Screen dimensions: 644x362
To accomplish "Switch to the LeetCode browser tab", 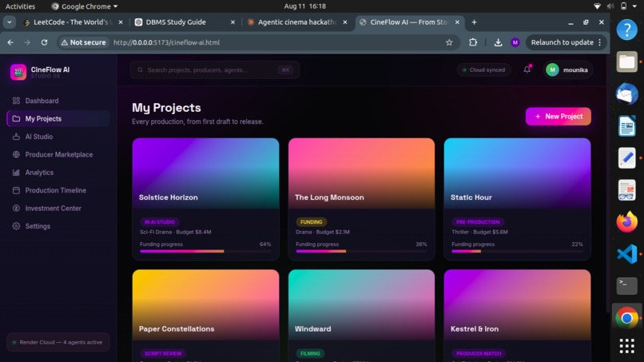I will pos(72,22).
